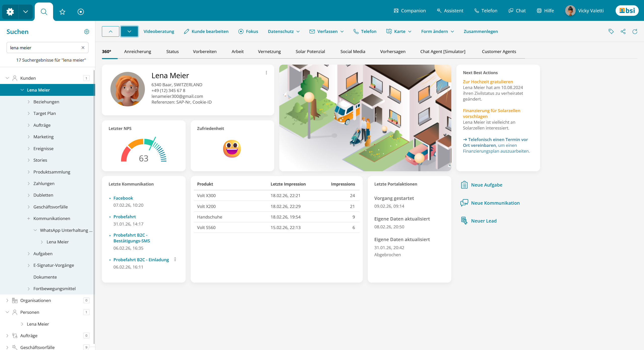Open dropdown arrow next to settings gear
Image resolution: width=644 pixels, height=350 pixels.
[25, 12]
